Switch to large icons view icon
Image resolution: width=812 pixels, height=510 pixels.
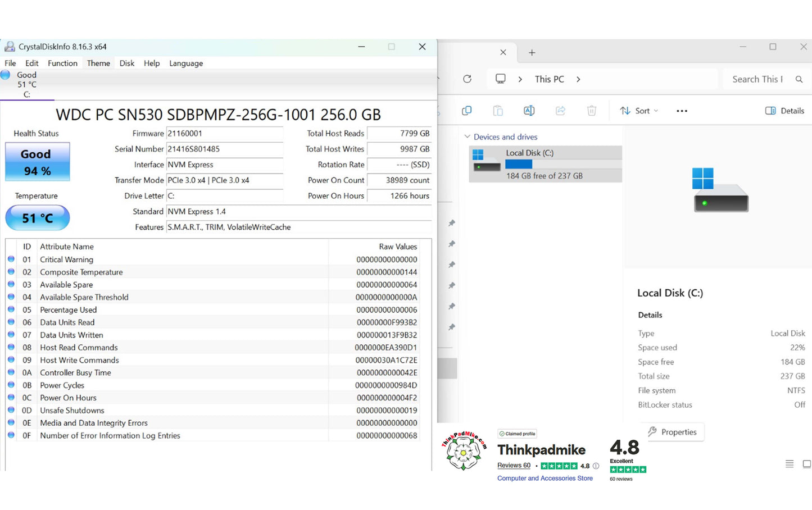pyautogui.click(x=807, y=463)
